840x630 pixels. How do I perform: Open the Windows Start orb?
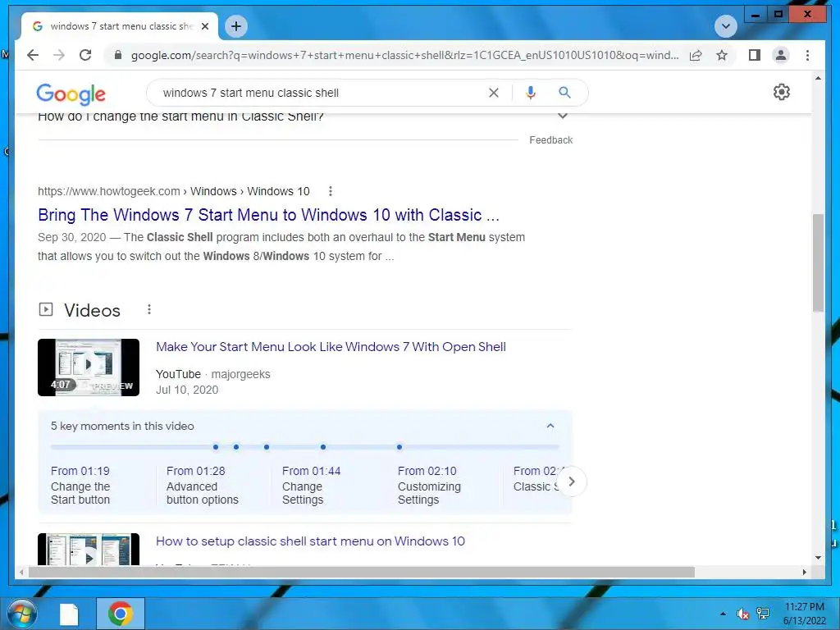21,614
